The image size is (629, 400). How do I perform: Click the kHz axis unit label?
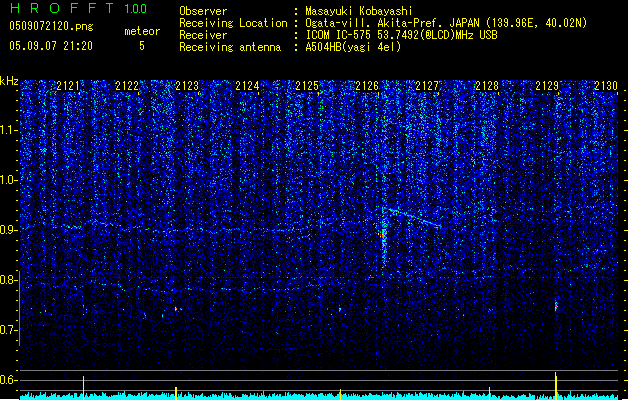pos(9,81)
